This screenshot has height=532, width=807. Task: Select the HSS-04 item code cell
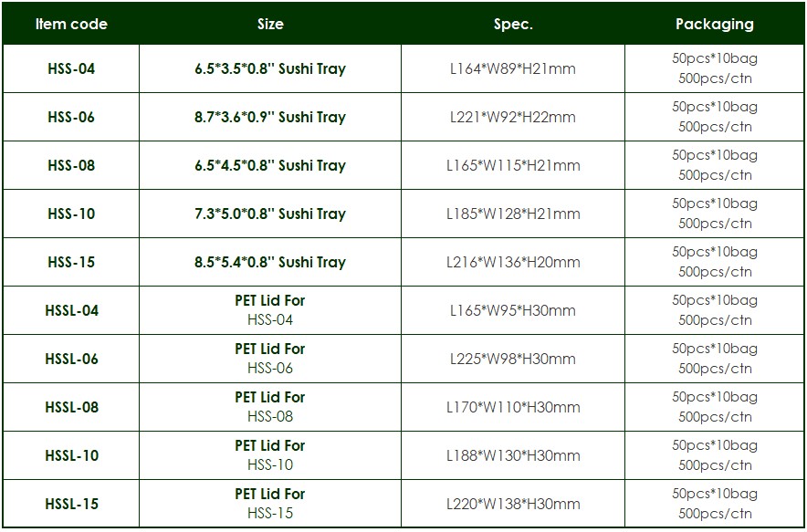[x=71, y=68]
